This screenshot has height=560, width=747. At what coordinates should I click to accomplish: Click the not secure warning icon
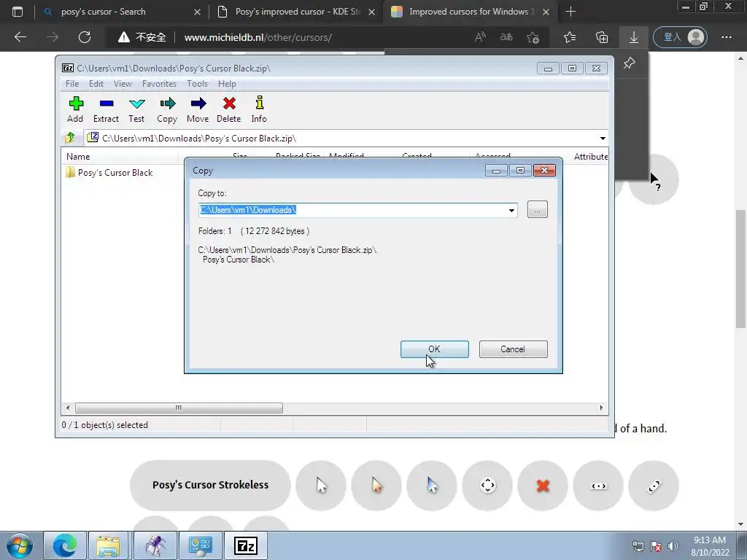click(124, 37)
